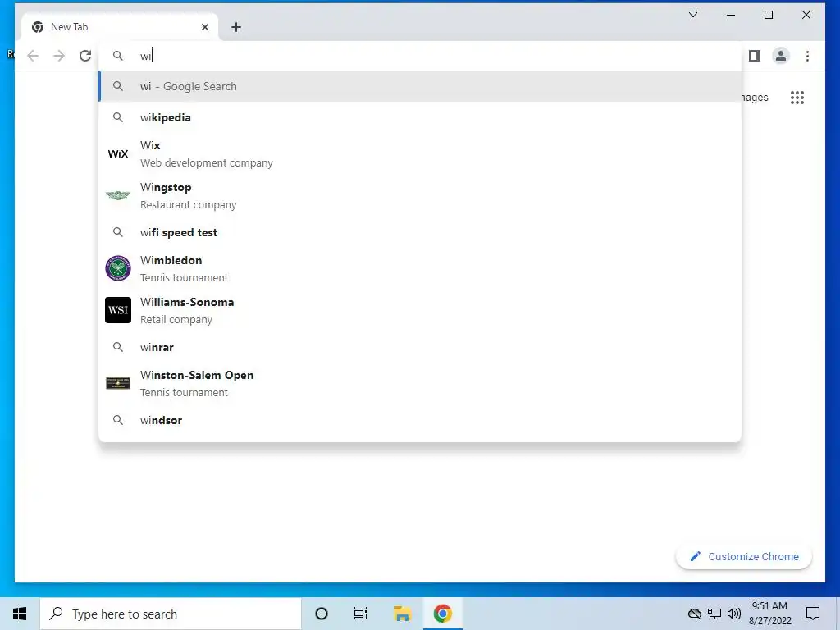Viewport: 840px width, 630px height.
Task: Reload the page with refresh icon
Action: tap(85, 56)
